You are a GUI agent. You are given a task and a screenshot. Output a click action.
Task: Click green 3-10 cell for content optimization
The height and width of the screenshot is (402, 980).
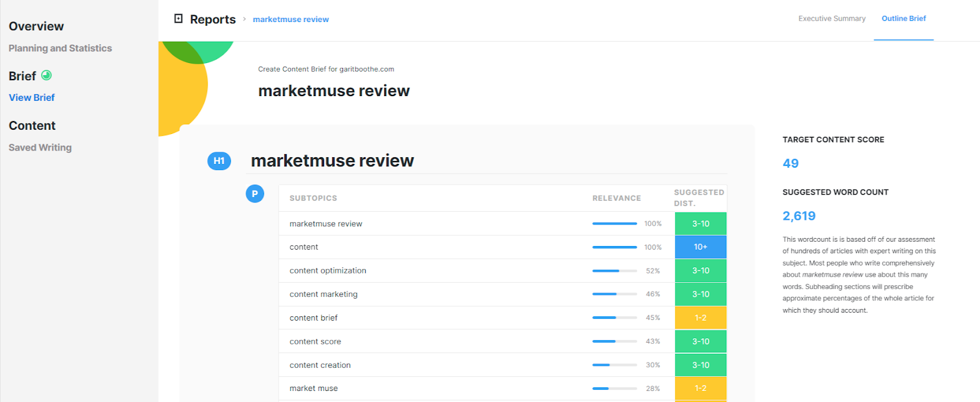pos(701,270)
